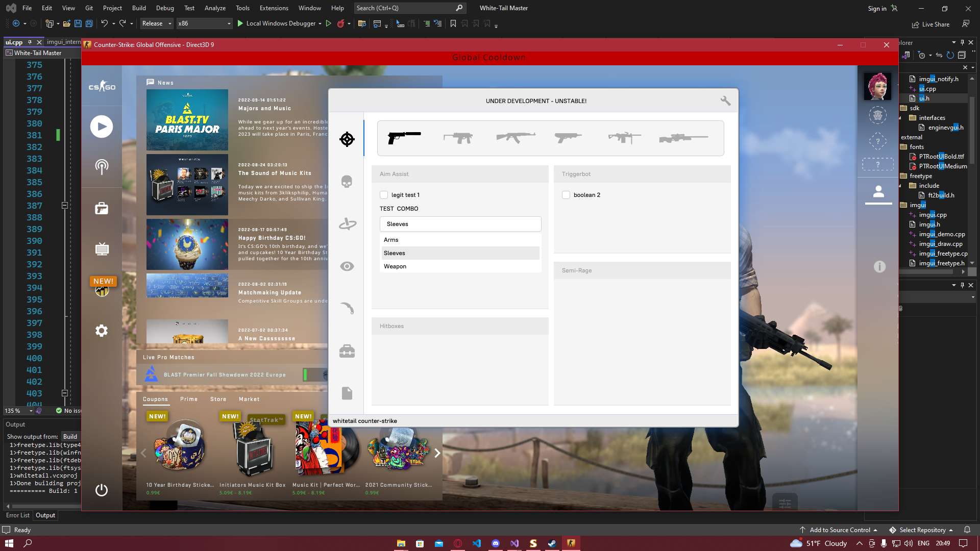Open CS:GO inventory briefcase icon
The image size is (980, 551).
point(102,208)
